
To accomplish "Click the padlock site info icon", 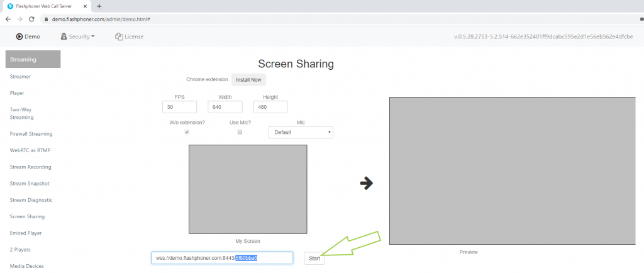I will [47, 19].
